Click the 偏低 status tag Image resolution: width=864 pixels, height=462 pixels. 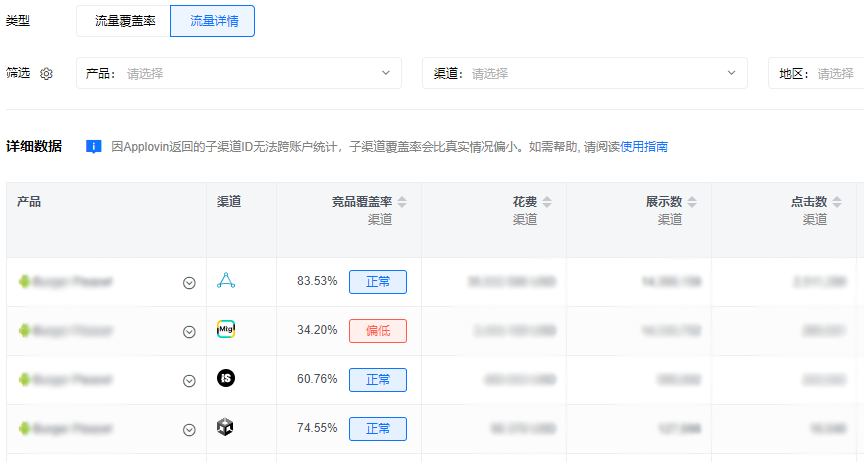(378, 331)
